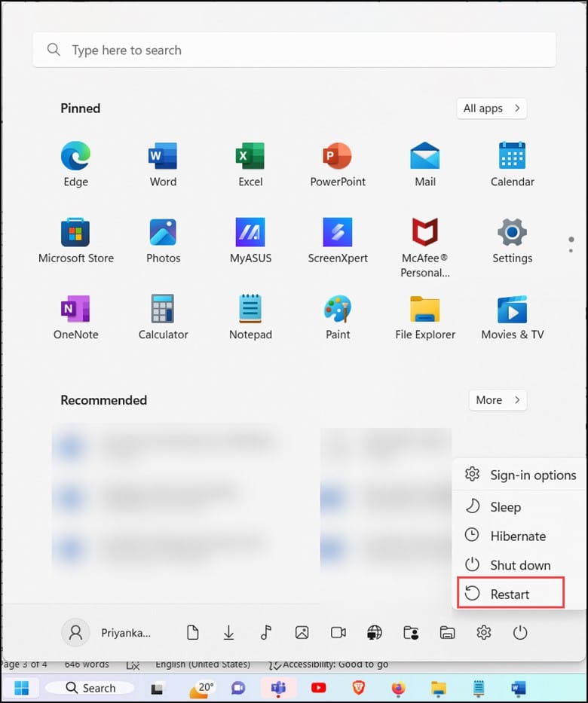Expand the All apps list
This screenshot has width=588, height=703.
492,109
